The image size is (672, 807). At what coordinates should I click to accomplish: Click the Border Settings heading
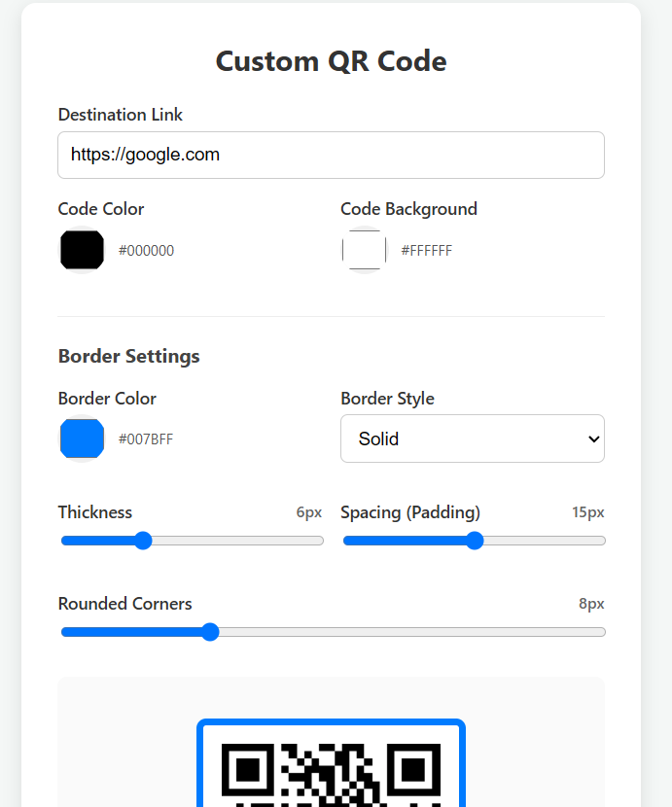coord(128,356)
